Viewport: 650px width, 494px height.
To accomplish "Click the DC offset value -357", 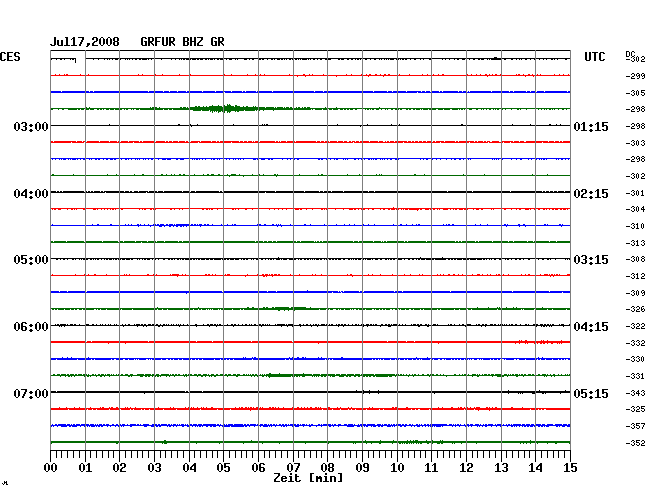I will (635, 426).
